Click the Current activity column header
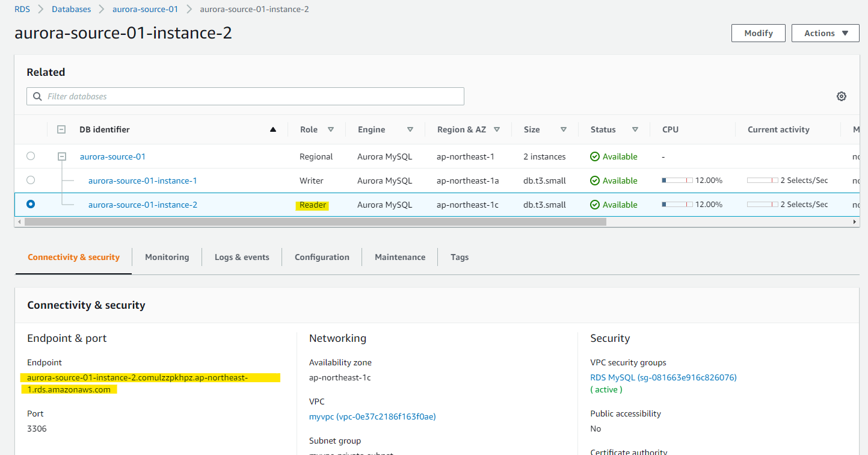 pyautogui.click(x=778, y=129)
